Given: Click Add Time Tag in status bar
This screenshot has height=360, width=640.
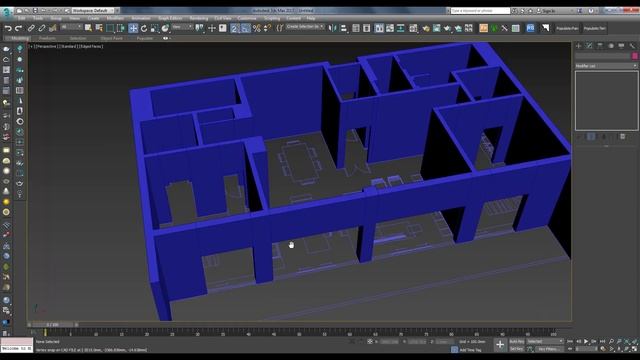Looking at the screenshot, I should 470,350.
